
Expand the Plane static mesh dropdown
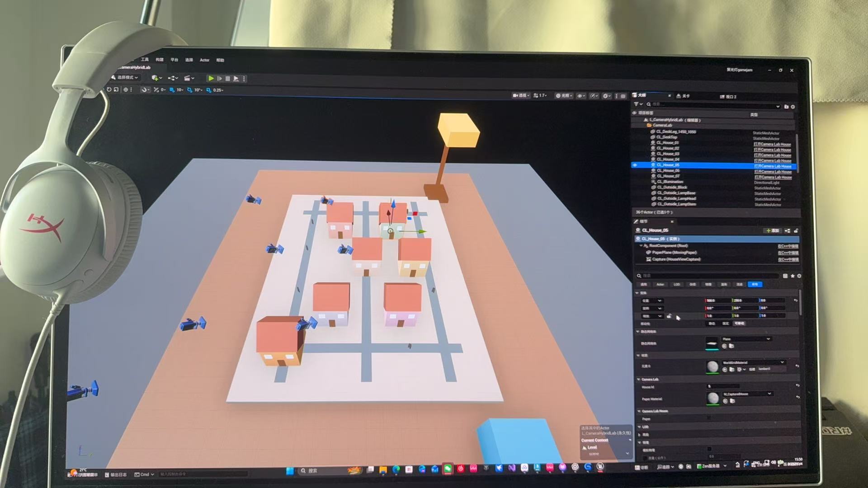tap(746, 339)
